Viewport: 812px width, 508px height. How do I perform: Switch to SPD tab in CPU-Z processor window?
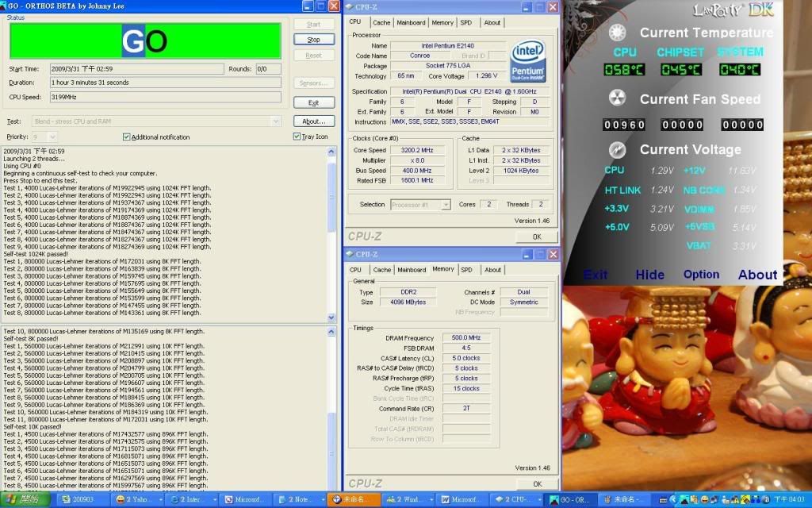(466, 23)
